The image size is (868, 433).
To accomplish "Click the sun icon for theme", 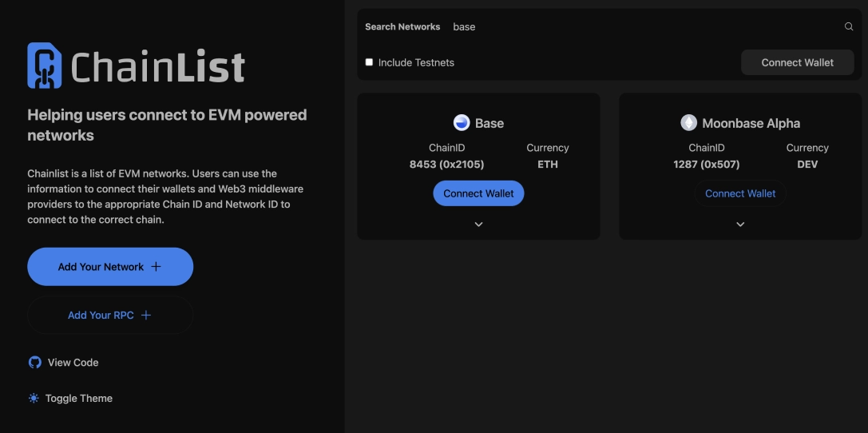I will coord(34,399).
